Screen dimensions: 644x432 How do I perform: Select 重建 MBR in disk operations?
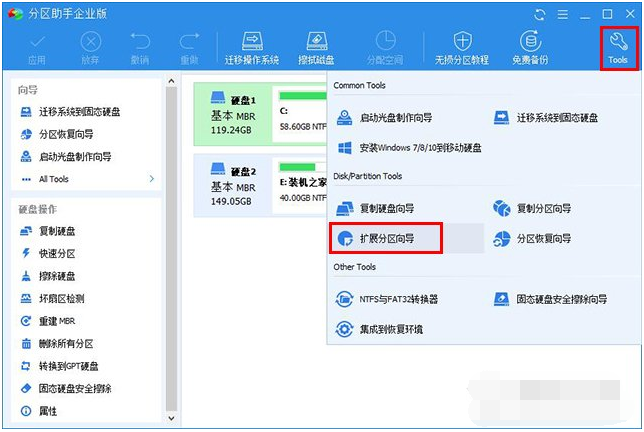pyautogui.click(x=58, y=321)
